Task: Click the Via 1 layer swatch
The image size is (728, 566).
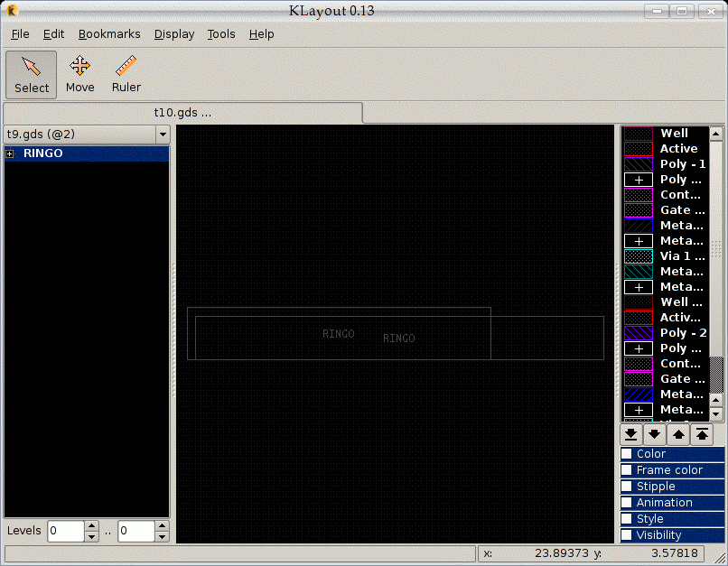Action: point(639,256)
